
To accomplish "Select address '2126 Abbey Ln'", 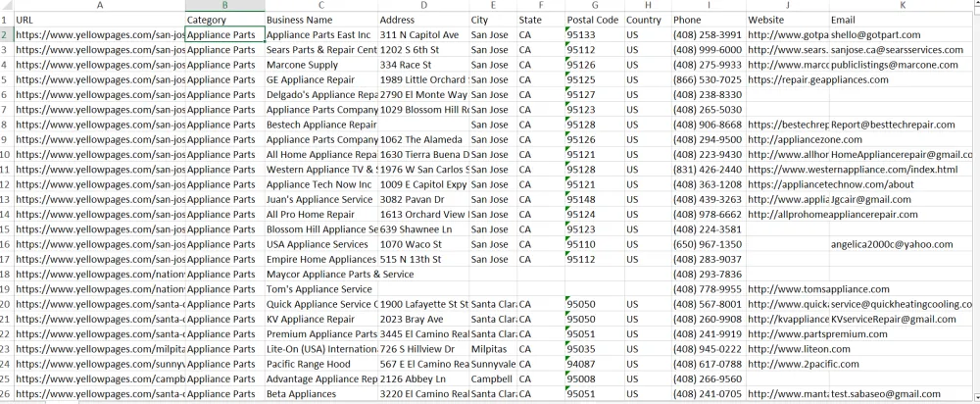I will tap(423, 379).
